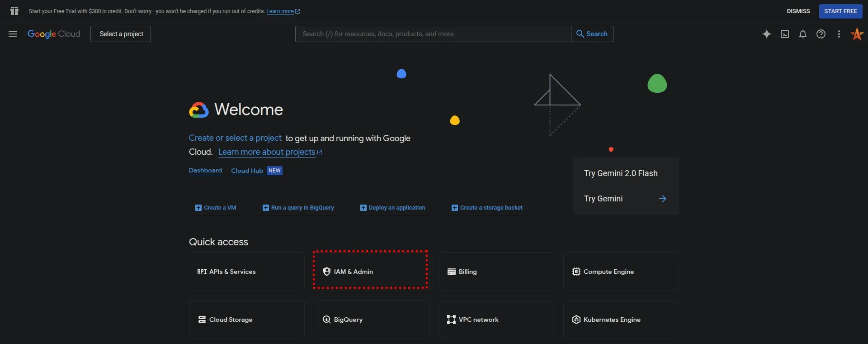Open notifications bell icon
Viewport: 868px width, 344px height.
pos(803,34)
